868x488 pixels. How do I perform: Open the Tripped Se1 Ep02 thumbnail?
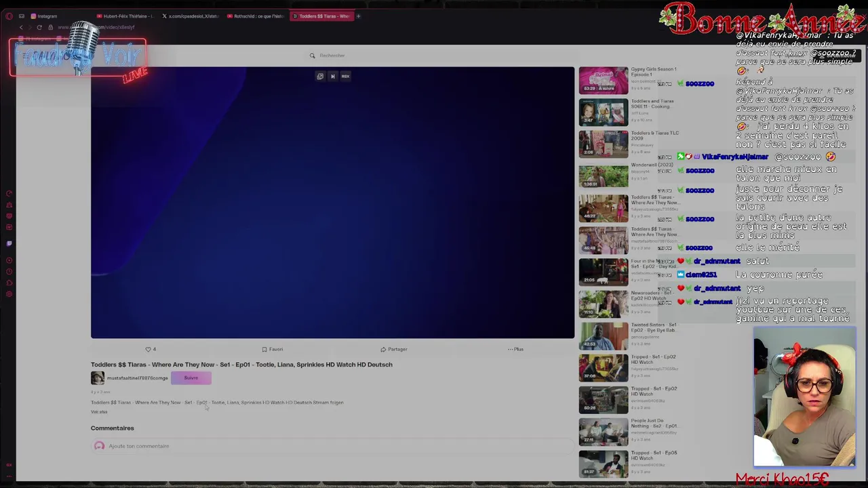tap(604, 367)
